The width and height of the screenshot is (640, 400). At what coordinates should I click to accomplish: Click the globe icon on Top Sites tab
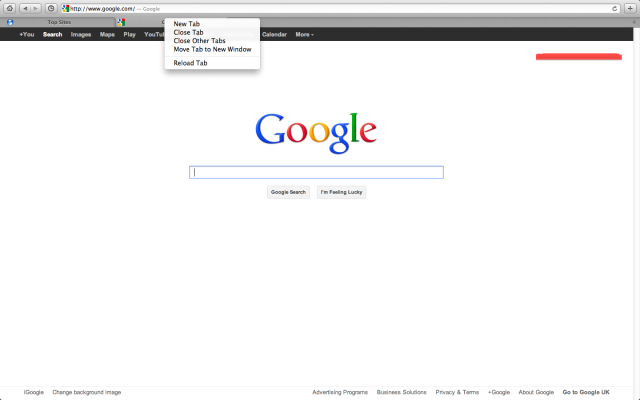[10, 22]
